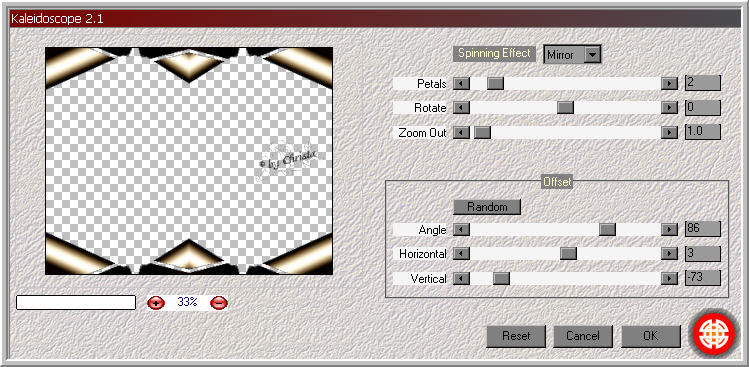Click the Cancel button
This screenshot has height=367, width=749.
pyautogui.click(x=583, y=336)
